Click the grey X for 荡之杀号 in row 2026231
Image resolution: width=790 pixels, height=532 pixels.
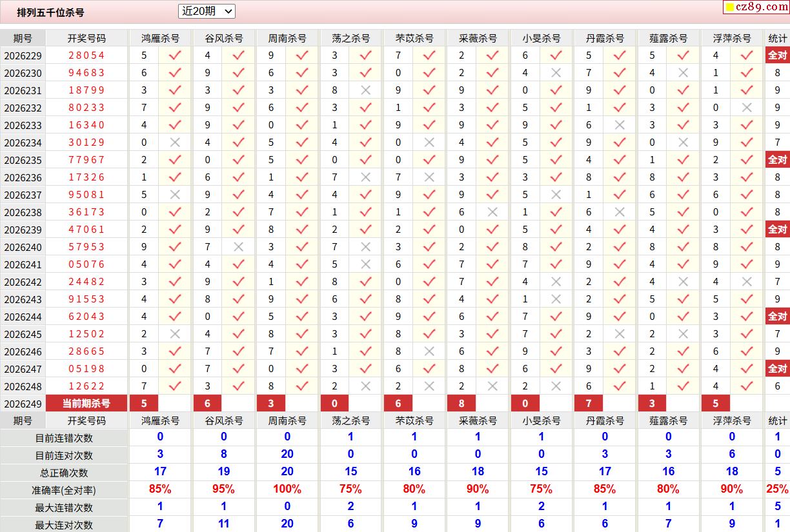[x=366, y=90]
